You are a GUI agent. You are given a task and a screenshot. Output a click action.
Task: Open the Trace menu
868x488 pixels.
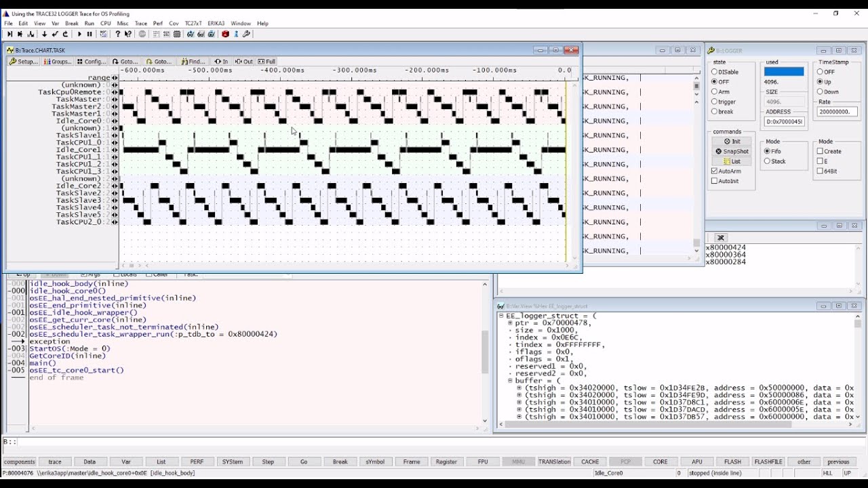click(141, 23)
